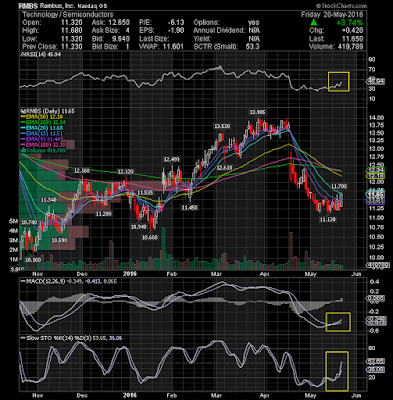
Task: Click the header Volume value 419,789
Action: point(350,46)
